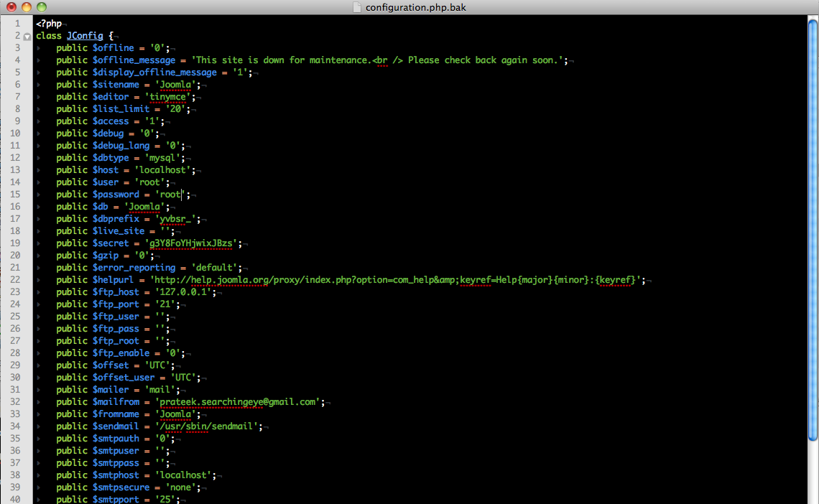Image resolution: width=819 pixels, height=504 pixels.
Task: Click the $sitename variable
Action: coord(116,85)
